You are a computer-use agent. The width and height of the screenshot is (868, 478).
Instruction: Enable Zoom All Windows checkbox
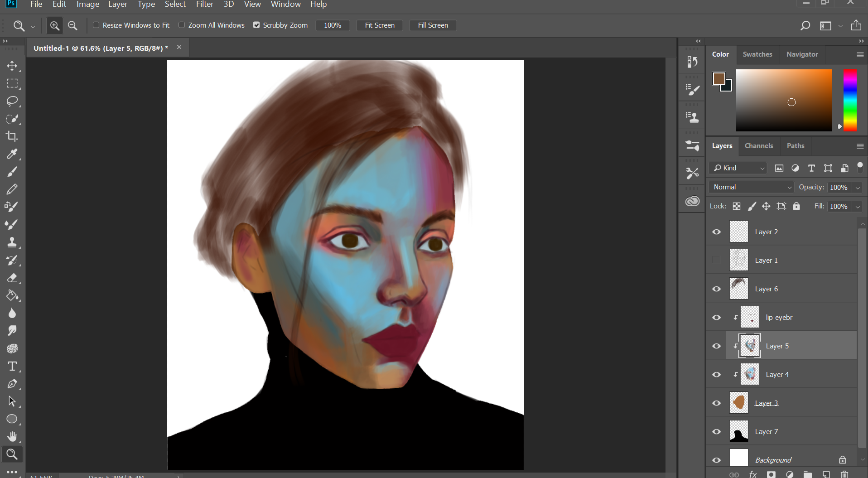point(182,25)
